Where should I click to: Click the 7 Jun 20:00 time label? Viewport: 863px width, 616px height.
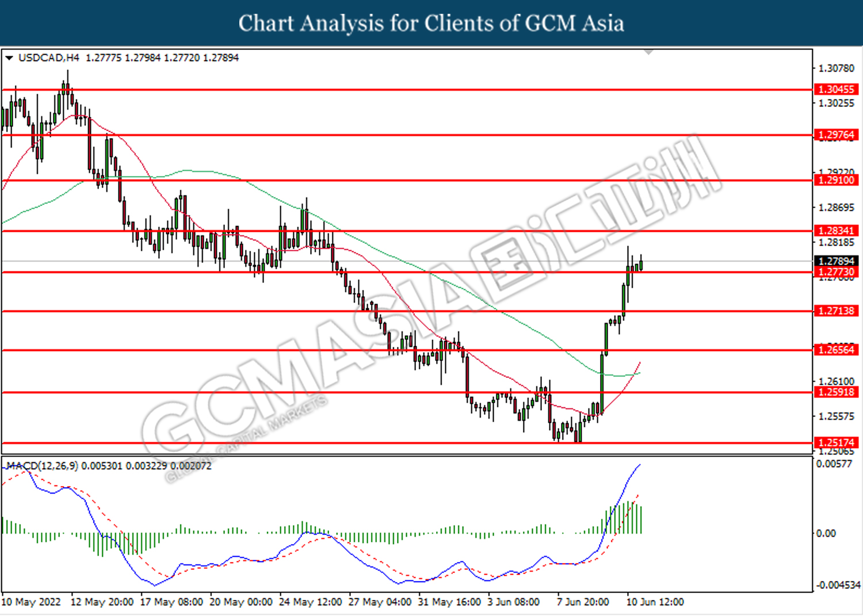pos(583,602)
